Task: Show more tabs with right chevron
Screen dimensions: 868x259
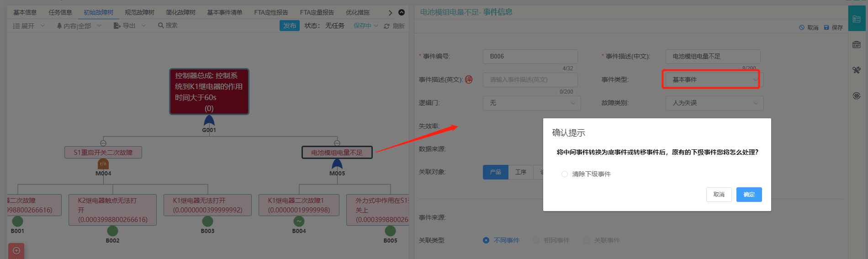Action: point(390,12)
